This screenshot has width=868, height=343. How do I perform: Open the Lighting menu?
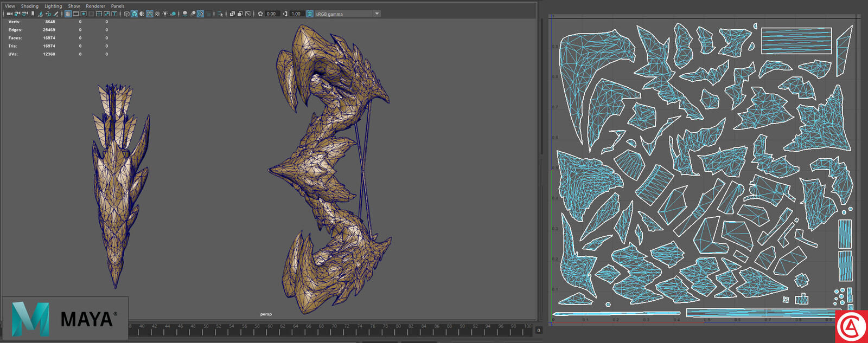click(x=53, y=6)
